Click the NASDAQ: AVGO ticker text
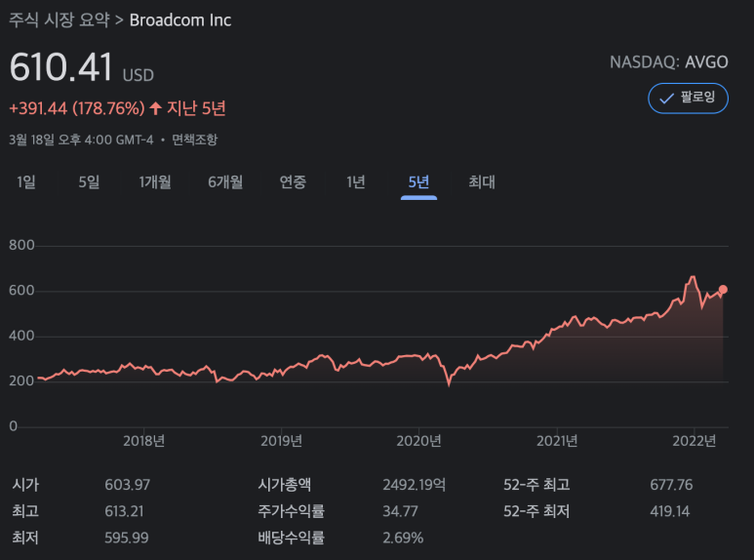 coord(669,62)
